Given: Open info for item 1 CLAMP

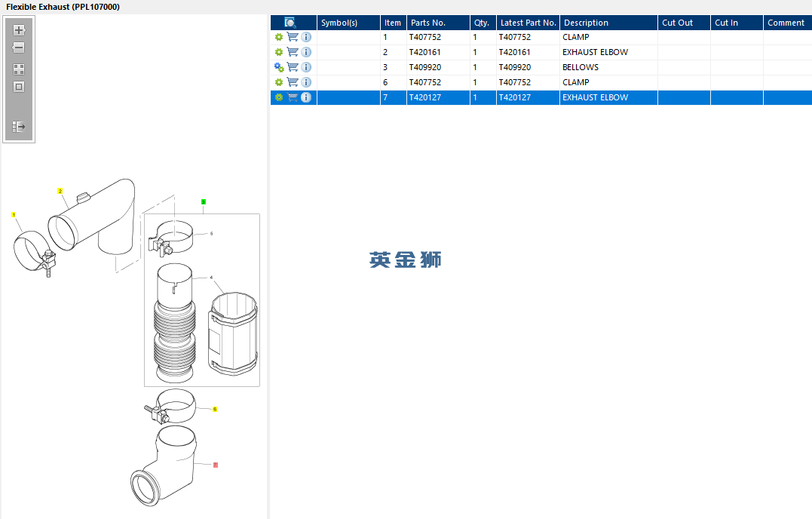Looking at the screenshot, I should pos(306,37).
